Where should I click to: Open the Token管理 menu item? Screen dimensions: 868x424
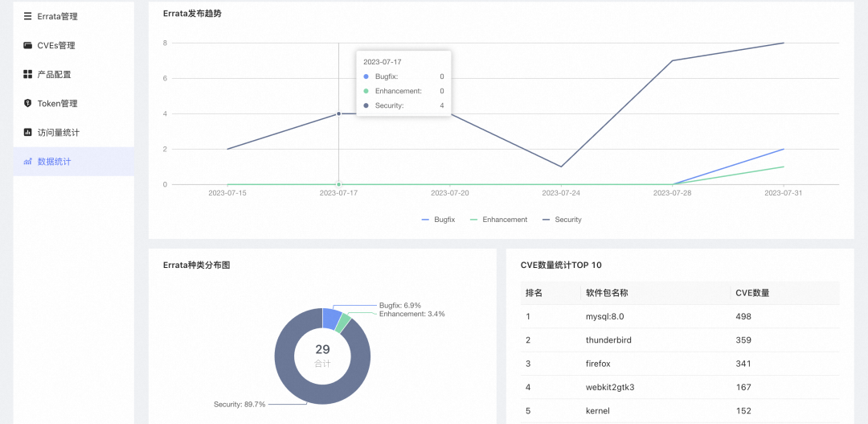click(x=74, y=104)
